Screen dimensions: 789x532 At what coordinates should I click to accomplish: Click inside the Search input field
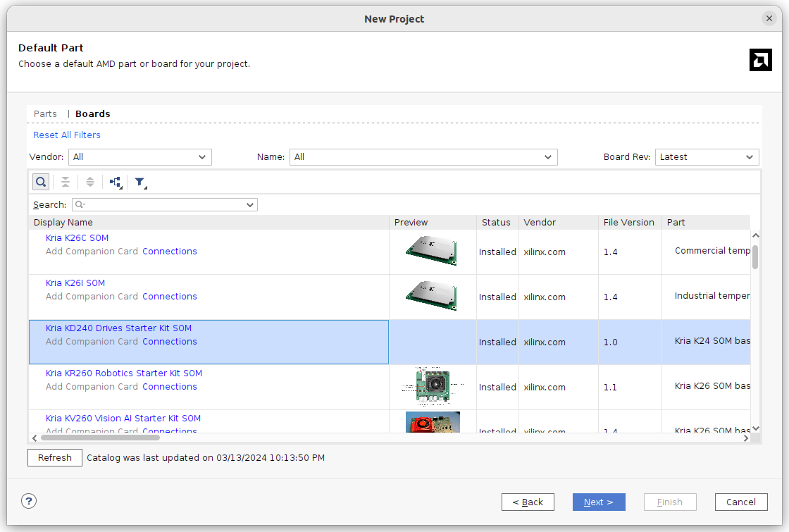pyautogui.click(x=165, y=205)
